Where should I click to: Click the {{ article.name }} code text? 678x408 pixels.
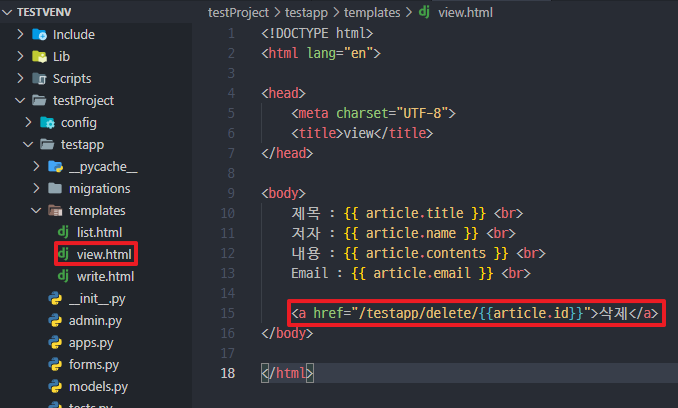[411, 233]
